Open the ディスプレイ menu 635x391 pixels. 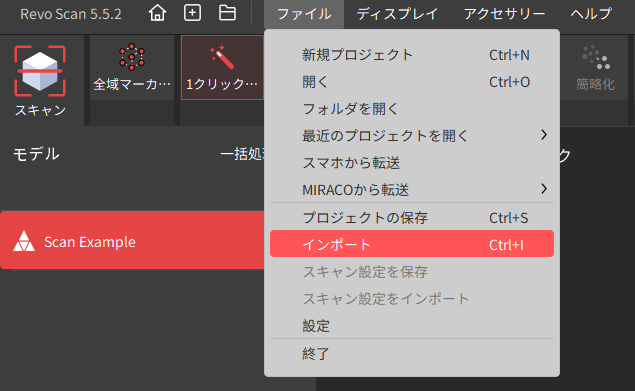click(x=397, y=14)
